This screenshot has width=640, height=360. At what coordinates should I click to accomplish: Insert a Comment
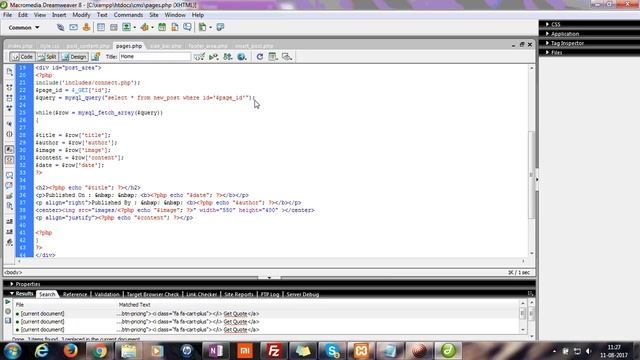(187, 27)
